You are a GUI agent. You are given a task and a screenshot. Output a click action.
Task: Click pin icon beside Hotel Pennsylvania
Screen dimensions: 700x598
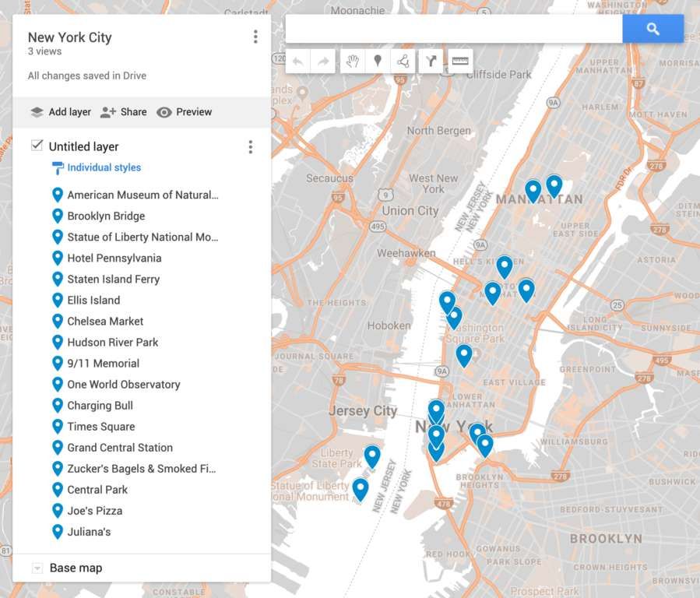point(58,258)
